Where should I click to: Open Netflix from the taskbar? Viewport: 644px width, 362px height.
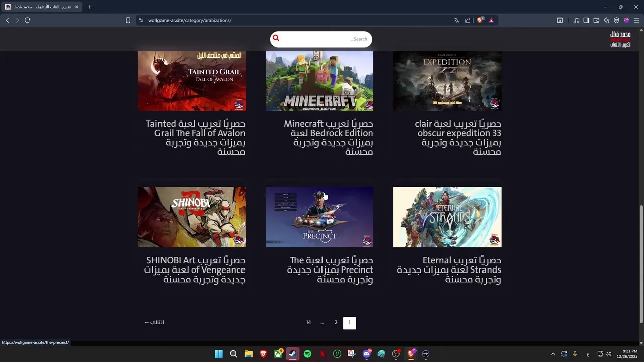(x=322, y=354)
